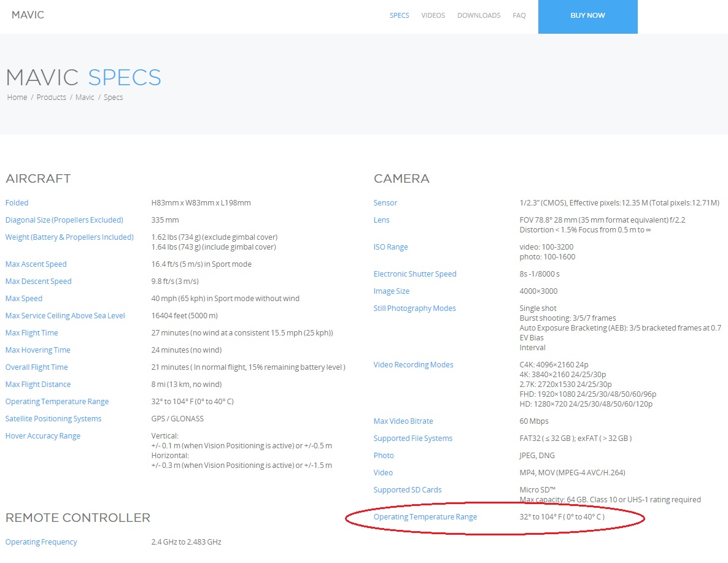Viewport: 728px width, 563px height.
Task: Click the 2.4 GHz to 2.483 GHz value
Action: click(186, 542)
